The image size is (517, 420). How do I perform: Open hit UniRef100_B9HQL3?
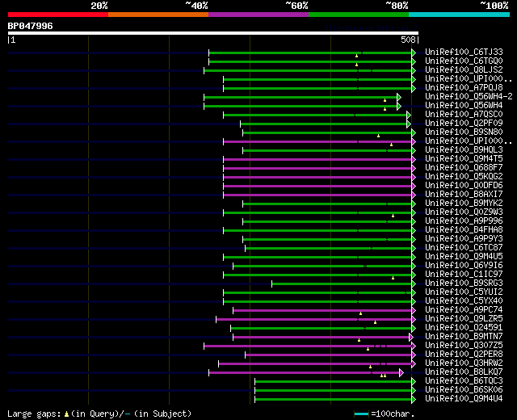pyautogui.click(x=464, y=149)
